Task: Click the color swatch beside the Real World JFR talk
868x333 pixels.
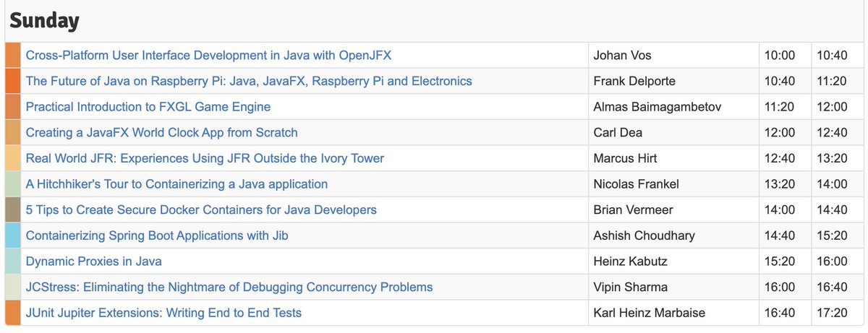Action: [13, 158]
